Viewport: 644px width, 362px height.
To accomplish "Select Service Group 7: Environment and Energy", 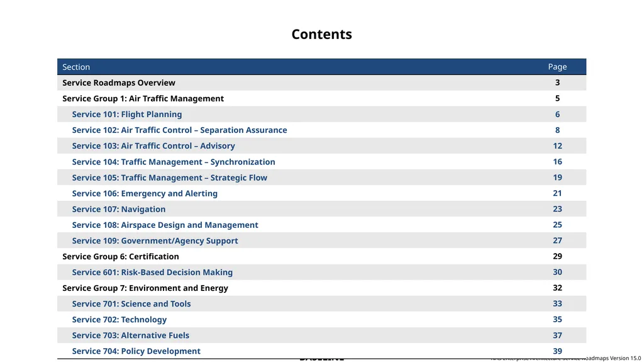I will pyautogui.click(x=145, y=288).
